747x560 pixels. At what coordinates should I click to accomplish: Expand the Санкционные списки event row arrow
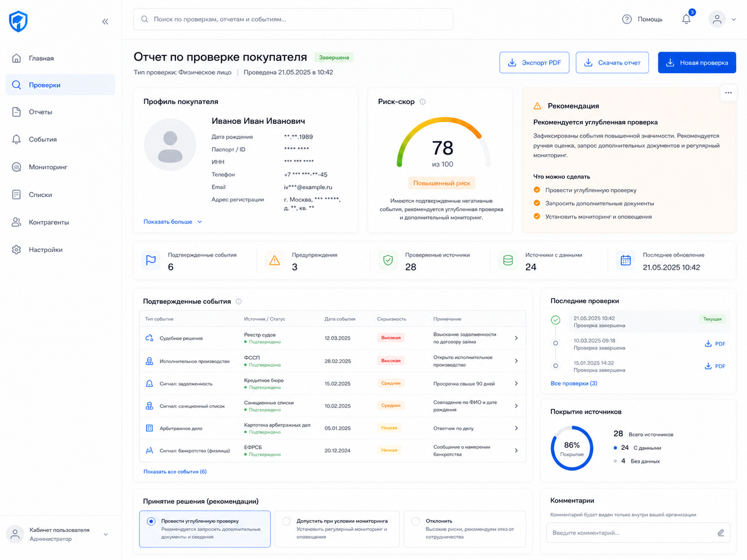coord(516,406)
